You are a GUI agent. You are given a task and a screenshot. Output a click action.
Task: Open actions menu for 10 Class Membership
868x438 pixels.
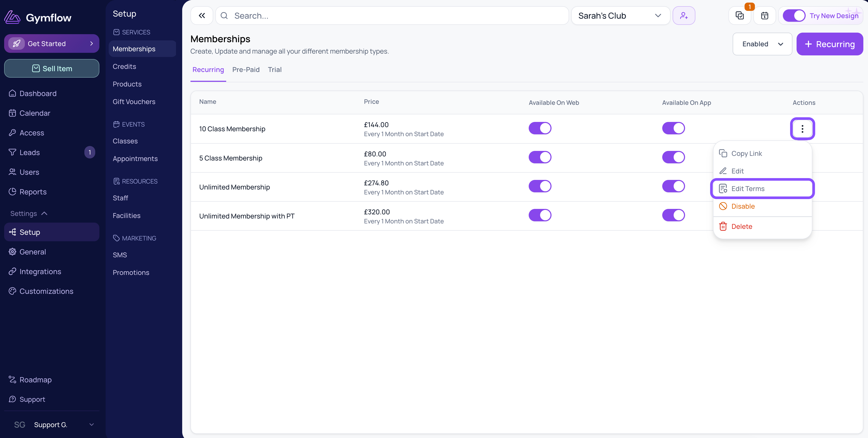point(802,129)
